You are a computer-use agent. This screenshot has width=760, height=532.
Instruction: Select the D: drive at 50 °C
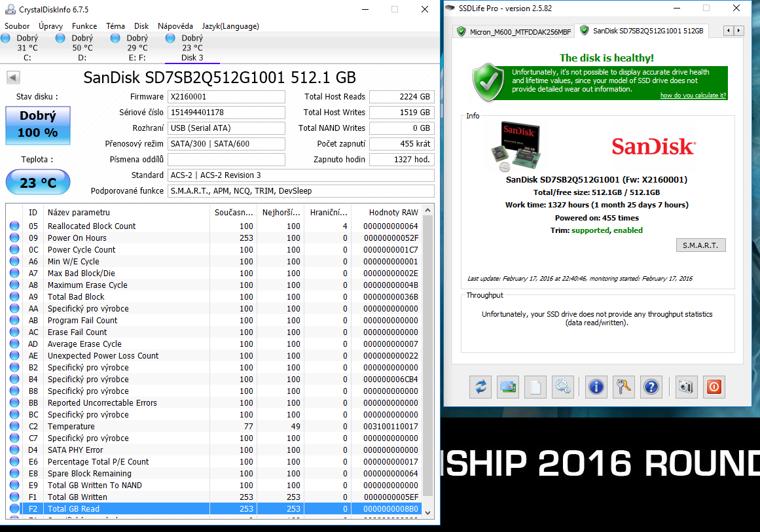(82, 48)
